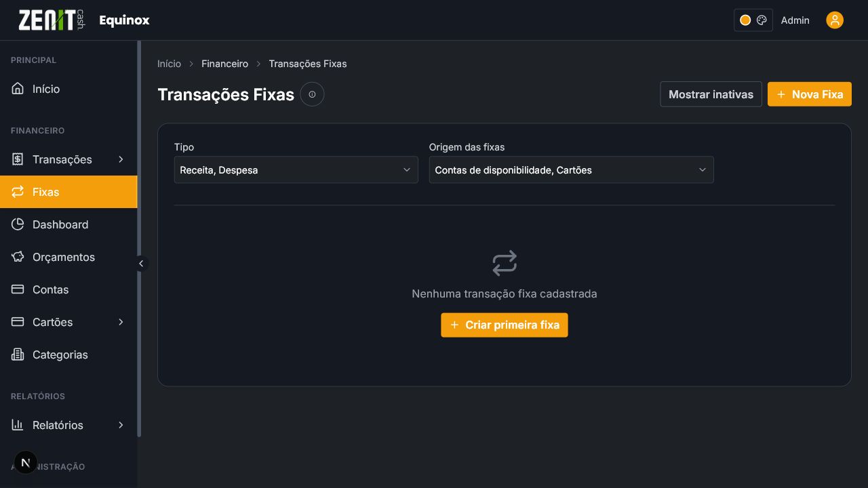This screenshot has height=488, width=868.
Task: Select the orange theme color swatch
Action: (745, 20)
